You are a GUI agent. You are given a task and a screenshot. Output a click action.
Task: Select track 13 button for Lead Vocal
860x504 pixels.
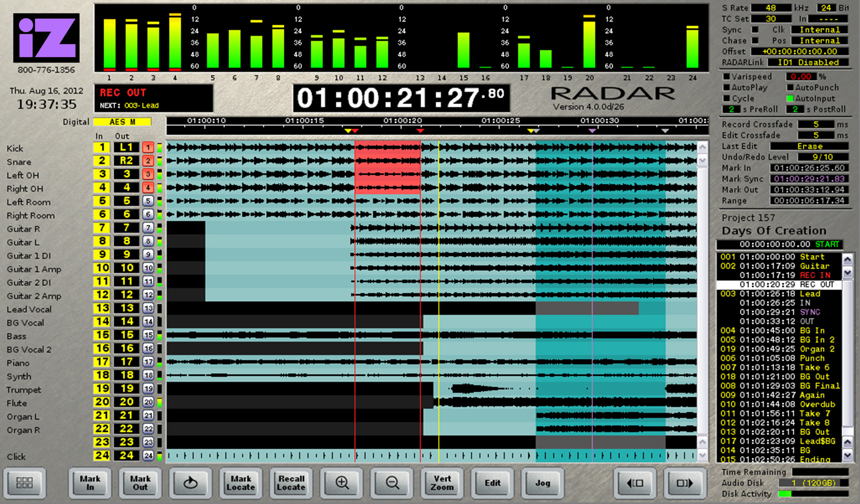148,308
